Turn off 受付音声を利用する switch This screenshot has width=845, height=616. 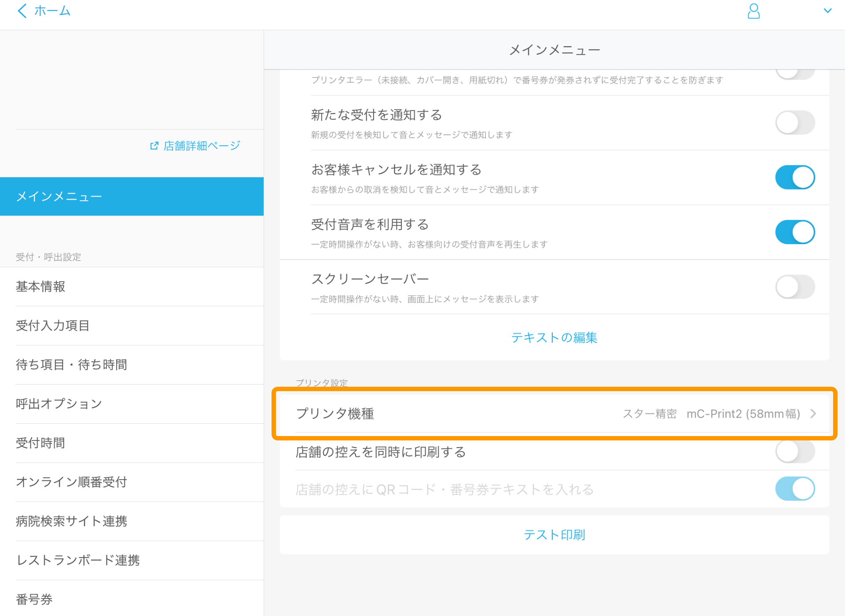point(795,232)
